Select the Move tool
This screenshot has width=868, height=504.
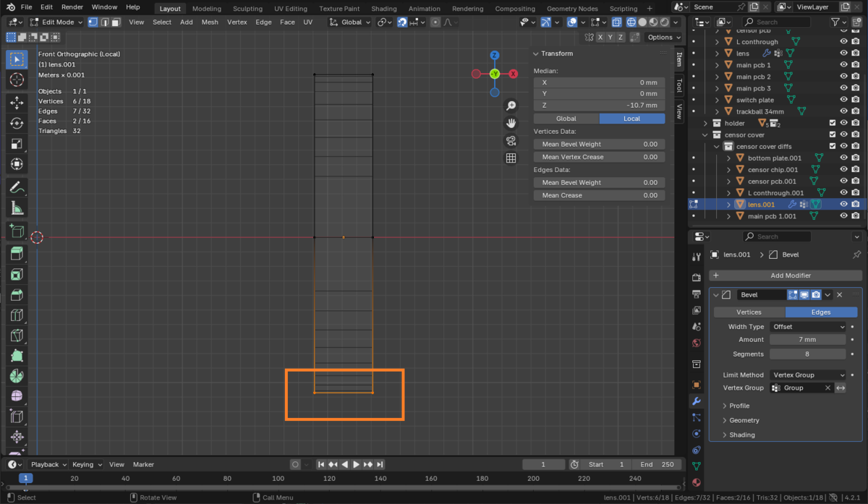16,103
